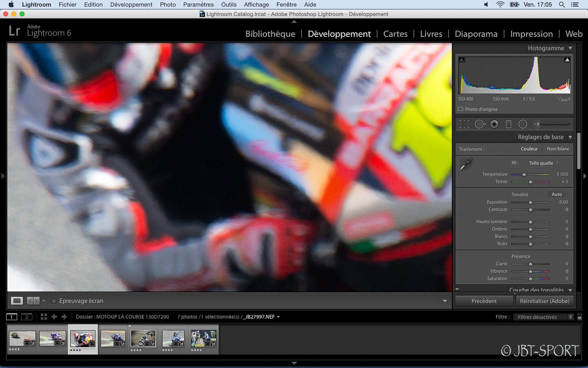Select the first filmstrip thumbnail
Viewport: 588px width, 368px height.
click(x=22, y=339)
